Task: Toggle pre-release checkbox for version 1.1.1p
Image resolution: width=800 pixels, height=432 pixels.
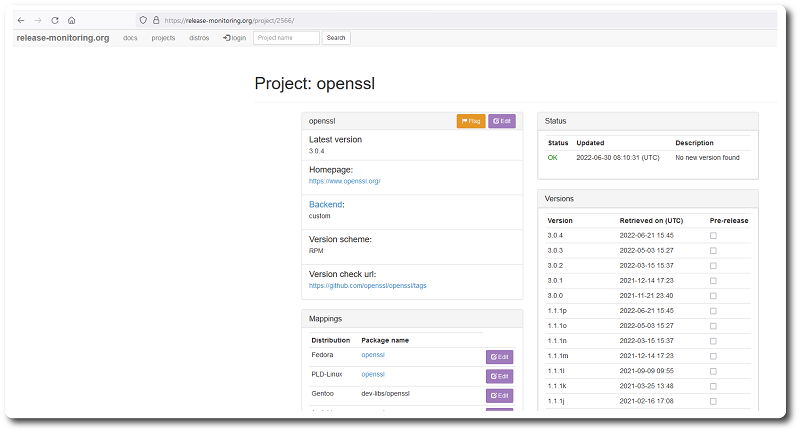Action: (713, 311)
